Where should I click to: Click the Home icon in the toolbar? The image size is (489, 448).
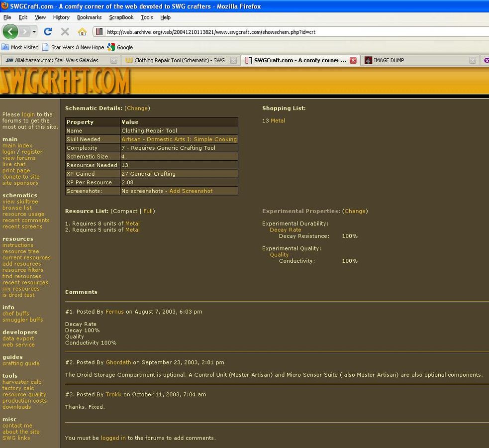tap(82, 32)
